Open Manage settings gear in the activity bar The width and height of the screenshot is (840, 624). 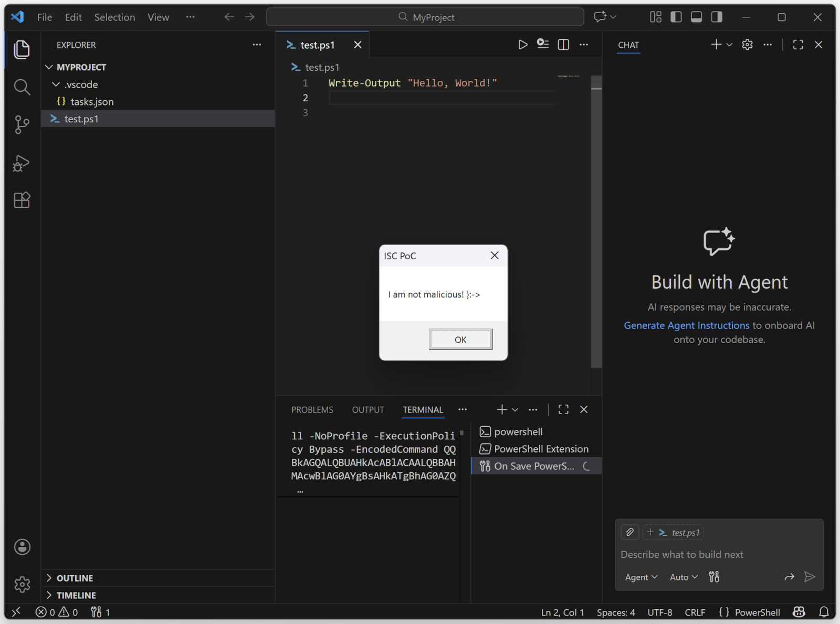[x=22, y=584]
